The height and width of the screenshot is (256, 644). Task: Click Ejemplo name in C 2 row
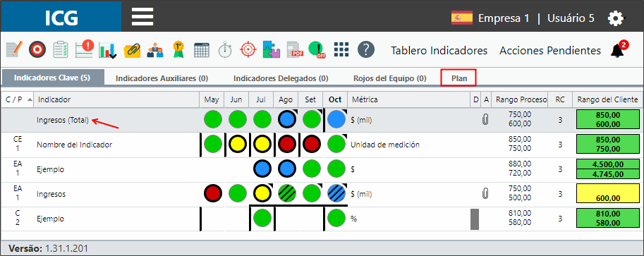(x=51, y=219)
